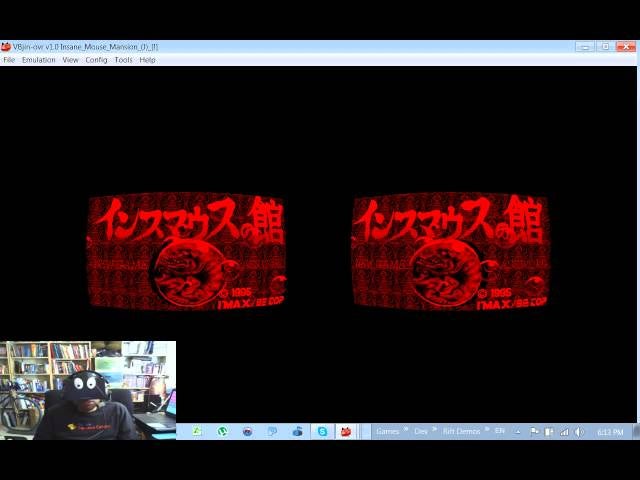Open the Emulation menu
Screen dimensions: 640x480
click(39, 60)
